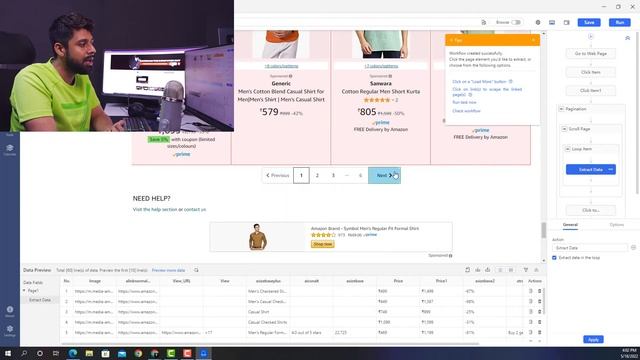
Task: Click the back arrow in Tips header
Action: click(451, 40)
